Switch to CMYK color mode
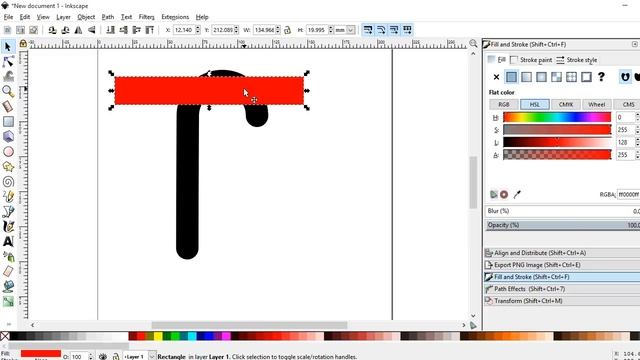Viewport: 640px width, 360px height. pyautogui.click(x=566, y=104)
